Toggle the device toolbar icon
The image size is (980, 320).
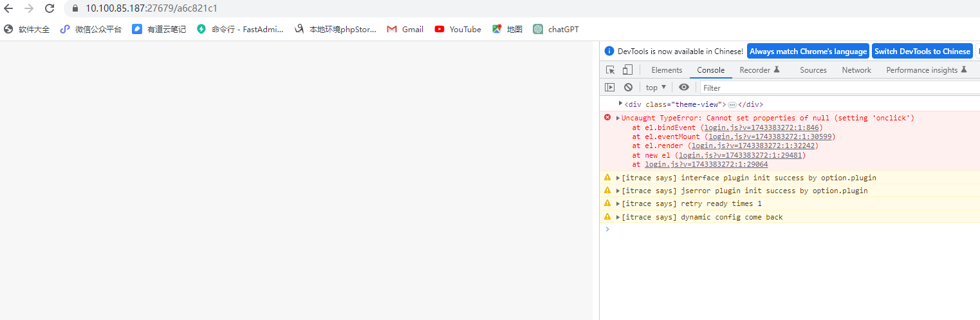627,70
